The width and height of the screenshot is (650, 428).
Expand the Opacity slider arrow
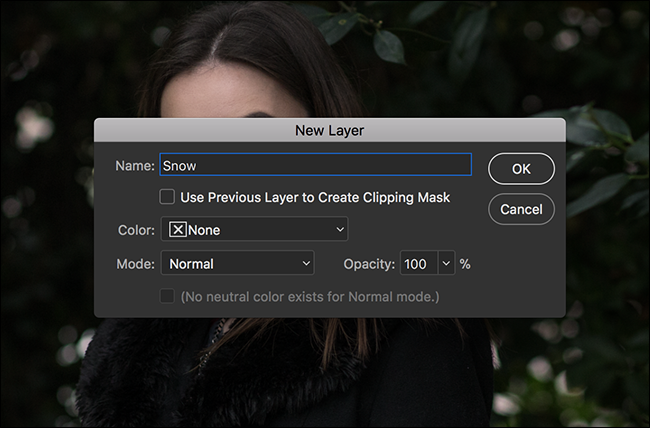point(446,263)
